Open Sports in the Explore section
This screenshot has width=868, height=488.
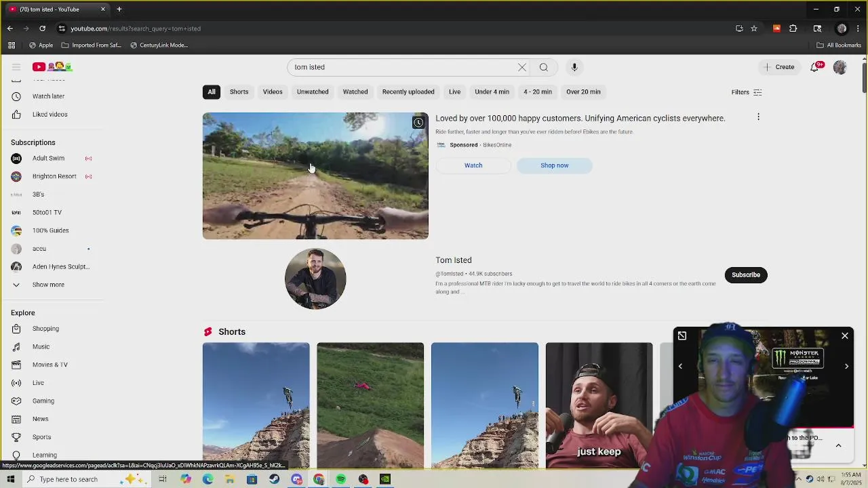(x=41, y=437)
